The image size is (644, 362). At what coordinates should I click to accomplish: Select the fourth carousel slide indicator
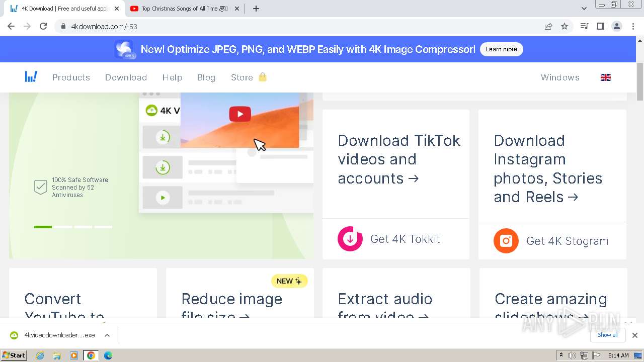(x=103, y=227)
